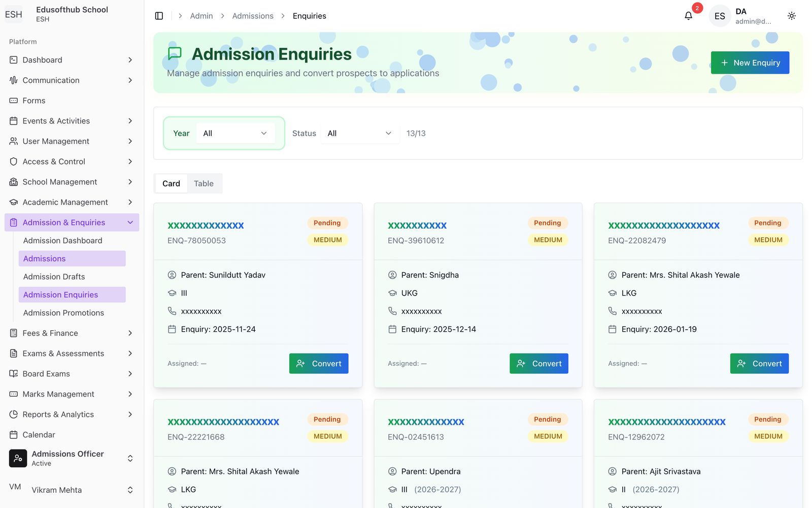This screenshot has width=812, height=508.
Task: Click the Forms sidebar icon
Action: coord(14,101)
